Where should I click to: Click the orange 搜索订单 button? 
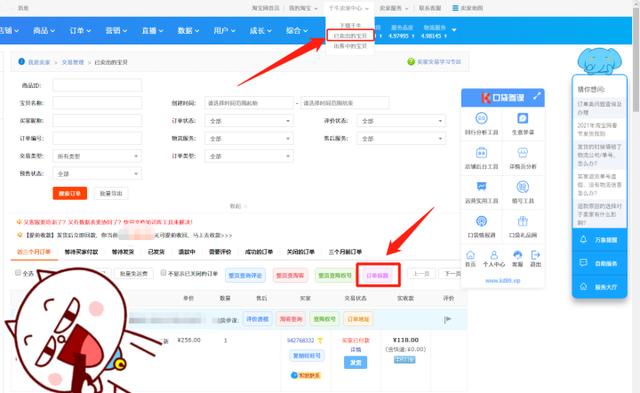(70, 193)
